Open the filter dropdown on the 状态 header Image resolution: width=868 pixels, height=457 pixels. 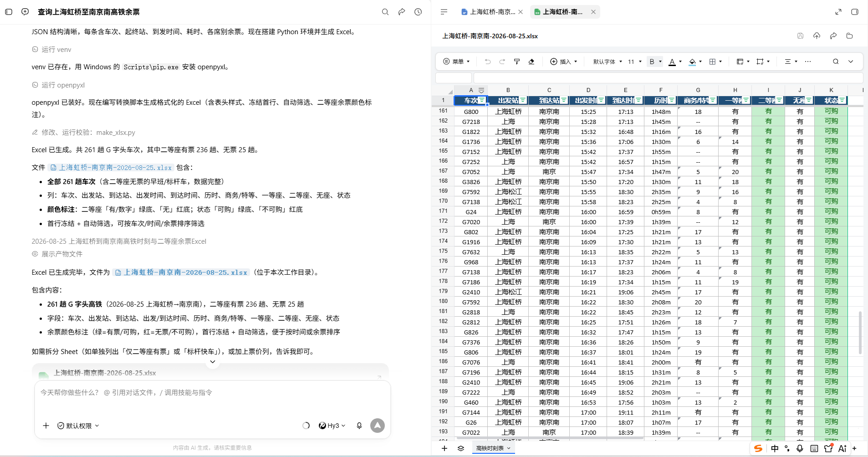[x=842, y=100]
